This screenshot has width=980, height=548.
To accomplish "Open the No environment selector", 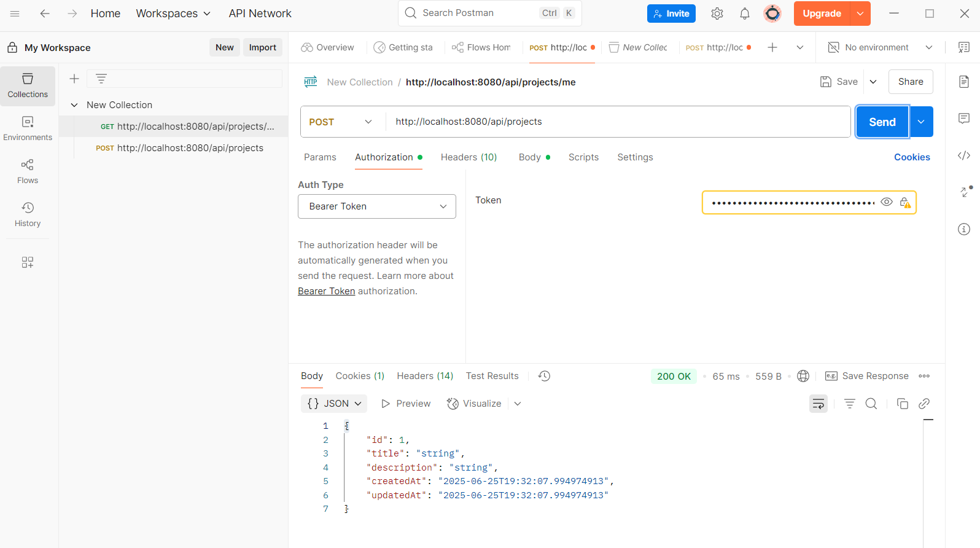I will coord(881,47).
